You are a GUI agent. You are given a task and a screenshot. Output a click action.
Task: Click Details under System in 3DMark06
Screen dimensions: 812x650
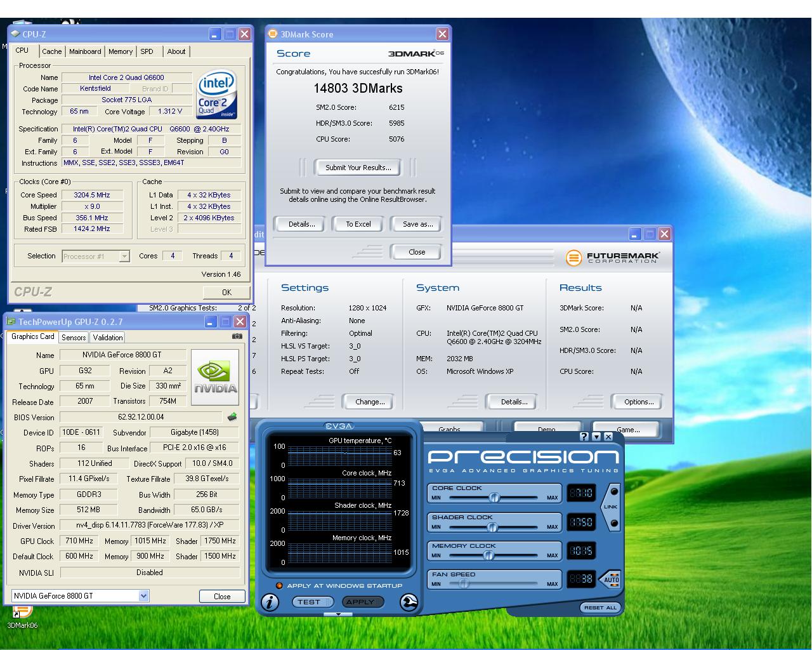514,402
